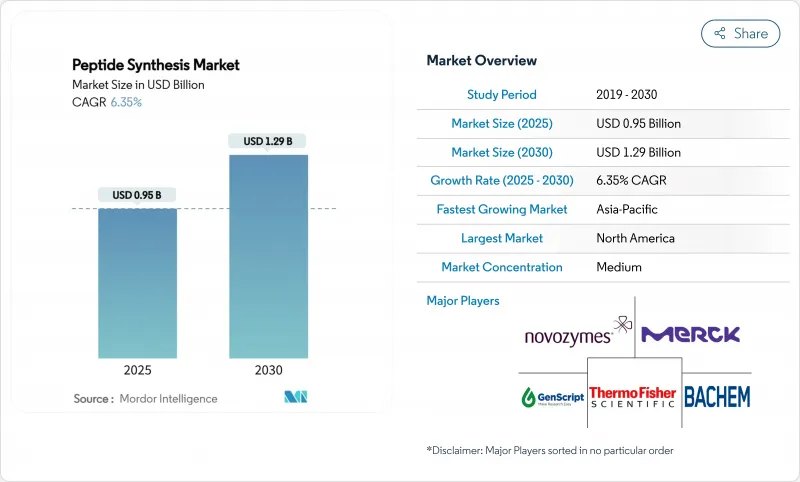
Task: Click the Share button
Action: click(x=740, y=33)
